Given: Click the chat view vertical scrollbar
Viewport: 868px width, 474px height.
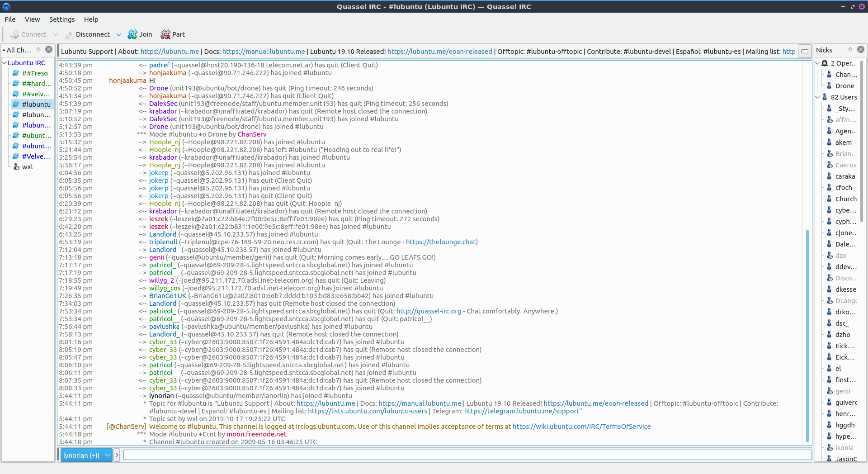Looking at the screenshot, I should 807,335.
